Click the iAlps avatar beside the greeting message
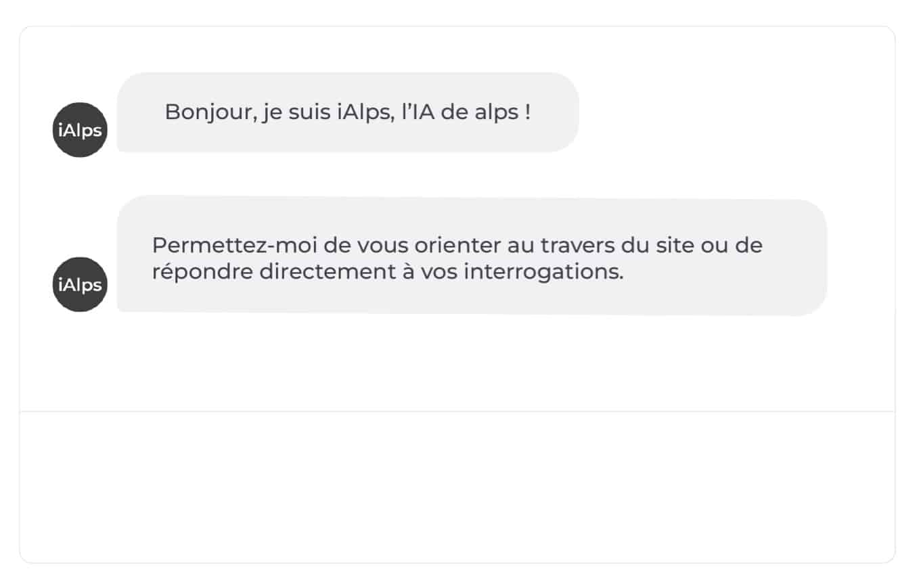 pos(80,130)
